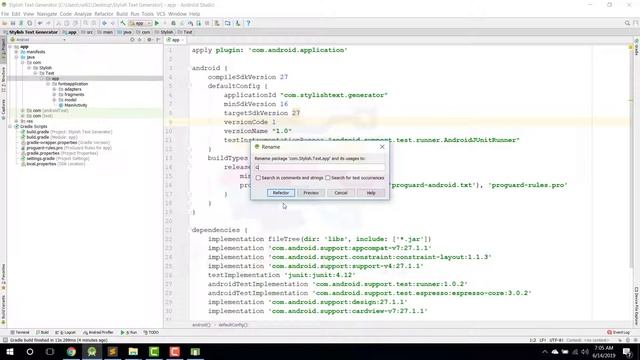640x360 pixels.
Task: Open the Terminal tool window button
Action: click(20, 333)
